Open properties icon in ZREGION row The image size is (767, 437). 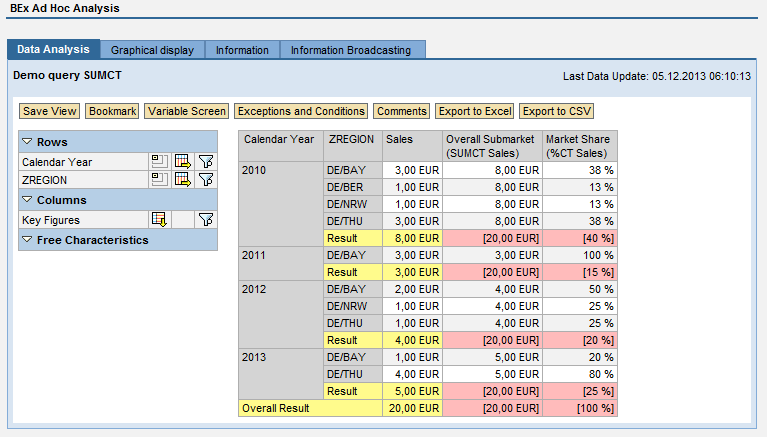pyautogui.click(x=159, y=180)
